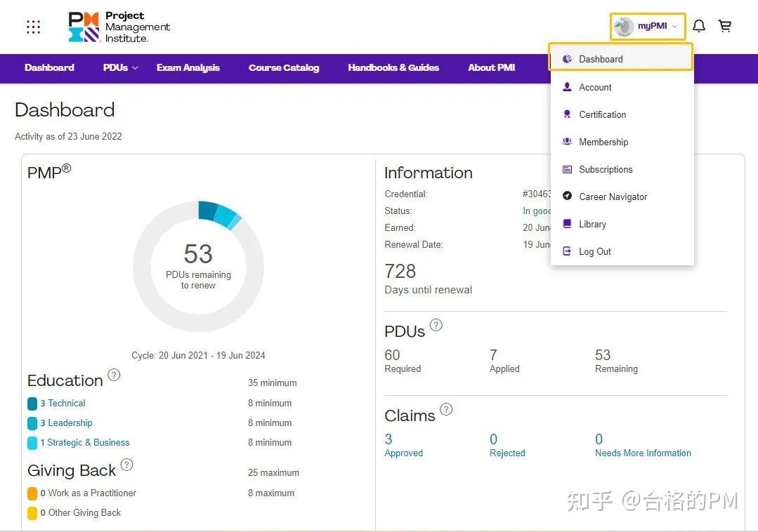Click the Renewal Date label
Viewport: 758px width, 532px height.
(x=413, y=245)
